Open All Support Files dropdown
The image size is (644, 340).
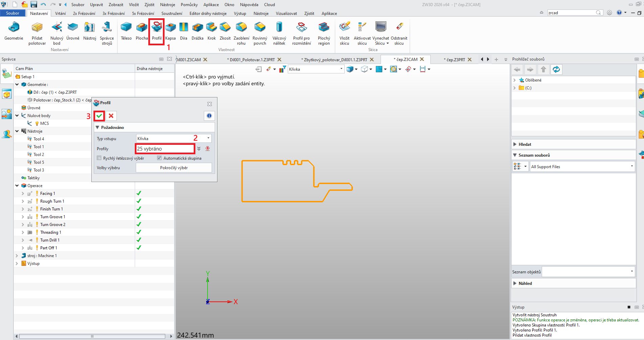(582, 166)
